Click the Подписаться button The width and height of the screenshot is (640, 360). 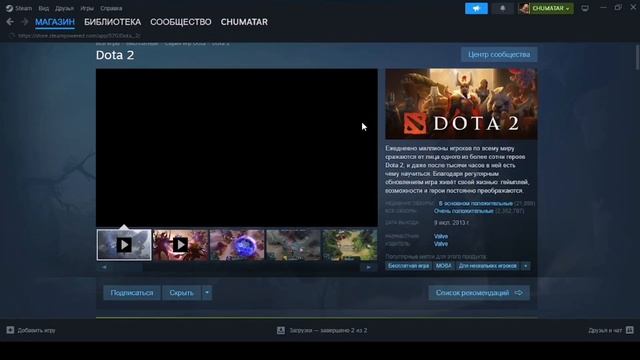(x=132, y=293)
